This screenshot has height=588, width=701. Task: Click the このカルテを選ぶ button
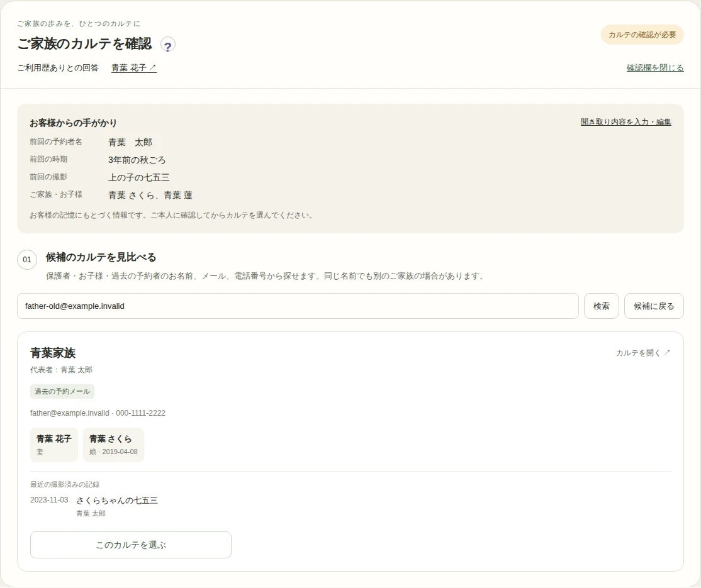click(130, 545)
